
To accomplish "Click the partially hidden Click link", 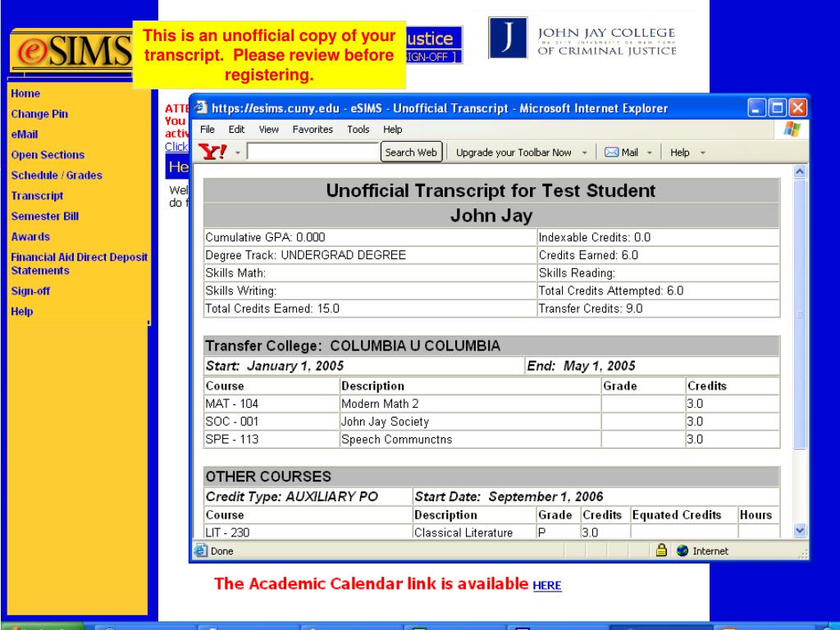I will tap(176, 147).
